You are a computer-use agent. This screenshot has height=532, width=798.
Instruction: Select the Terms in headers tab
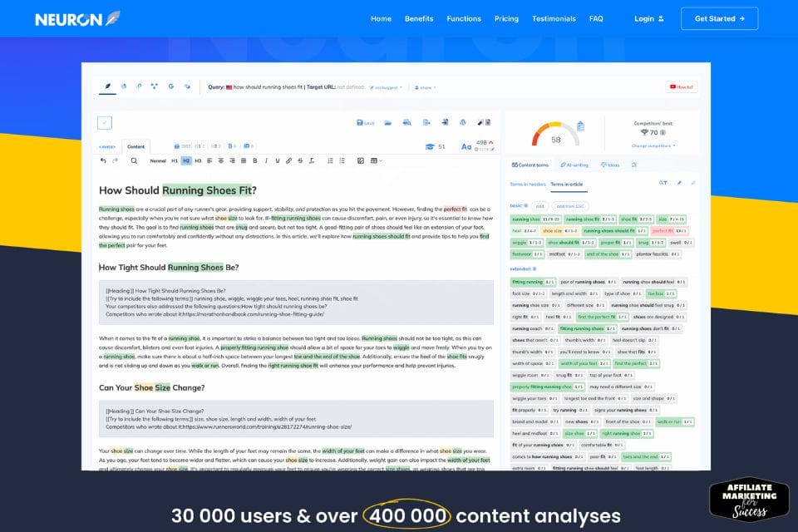528,184
